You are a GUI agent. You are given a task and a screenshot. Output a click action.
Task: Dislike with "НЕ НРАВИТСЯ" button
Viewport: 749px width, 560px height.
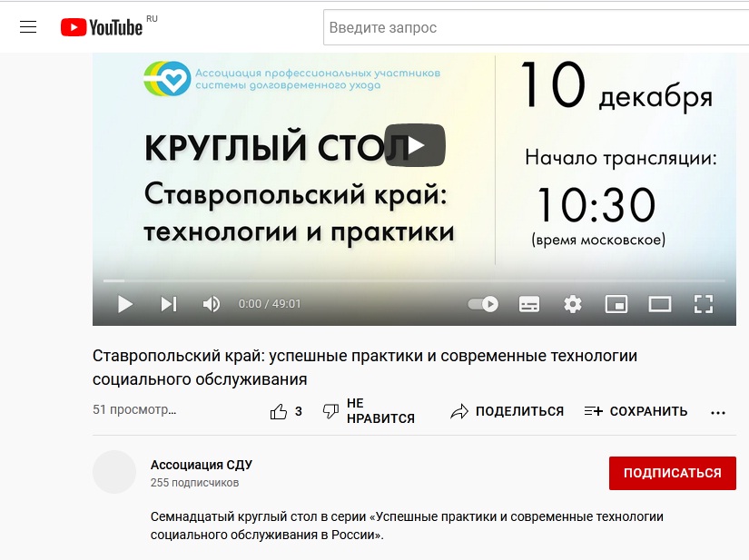[369, 411]
